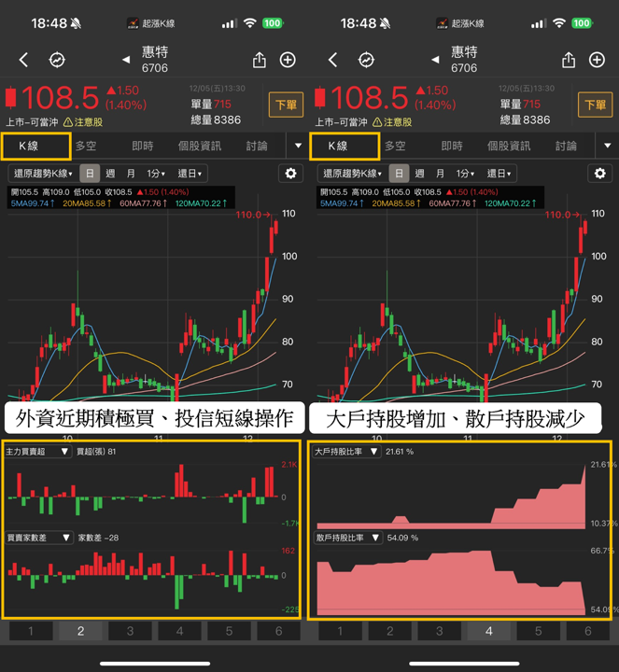Tap share icon on left screen

pyautogui.click(x=260, y=60)
